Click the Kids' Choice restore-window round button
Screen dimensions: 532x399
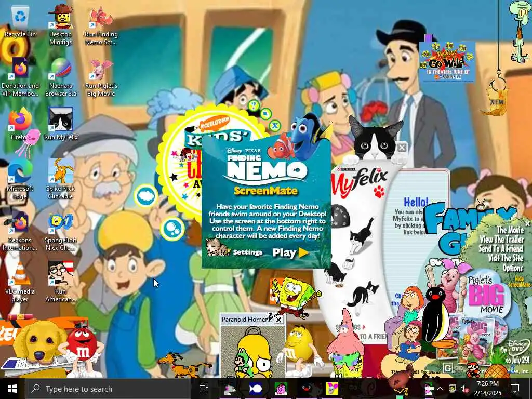click(x=266, y=114)
